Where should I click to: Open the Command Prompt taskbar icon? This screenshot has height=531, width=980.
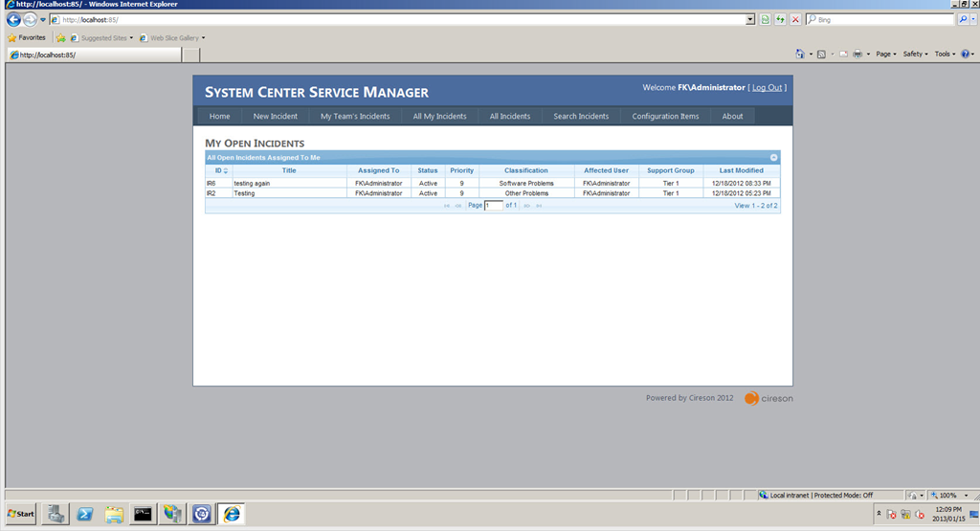(x=143, y=514)
